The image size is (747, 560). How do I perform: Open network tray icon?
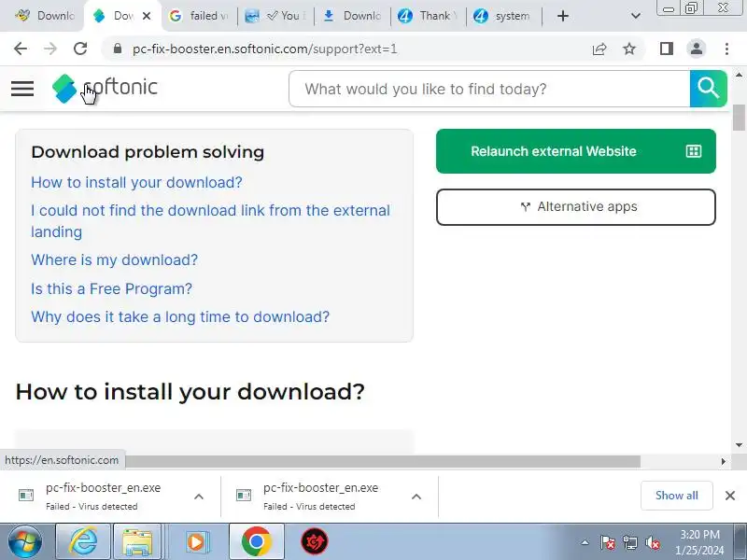pos(629,542)
